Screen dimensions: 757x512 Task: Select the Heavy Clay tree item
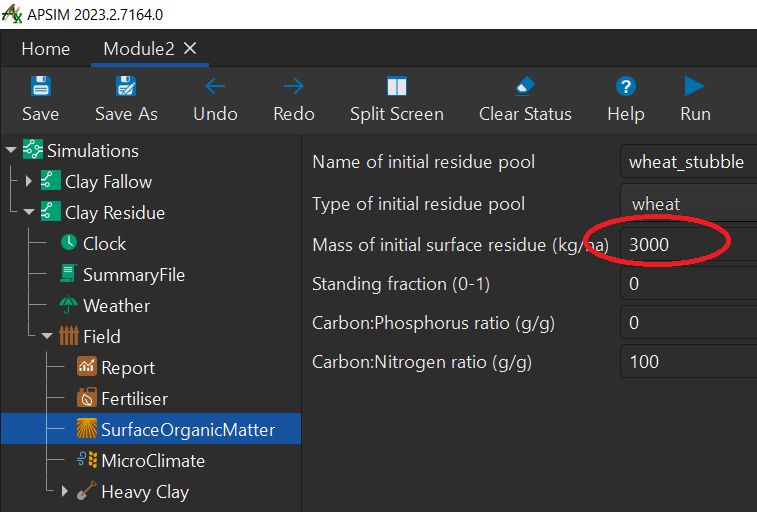(145, 492)
